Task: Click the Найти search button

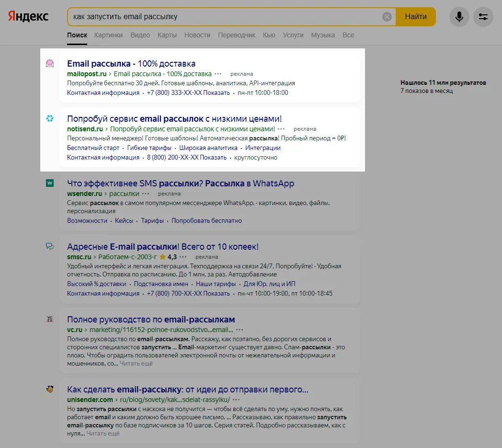Action: 416,17
